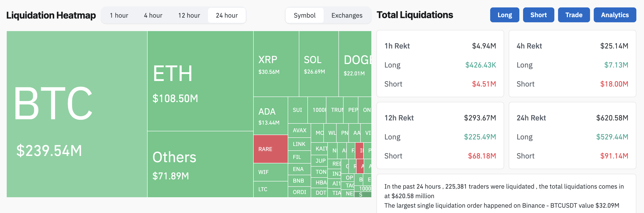Click the ADA heatmap tile

[271, 116]
